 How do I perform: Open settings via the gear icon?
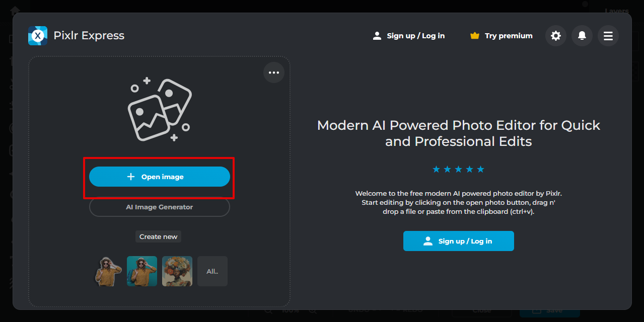point(556,36)
